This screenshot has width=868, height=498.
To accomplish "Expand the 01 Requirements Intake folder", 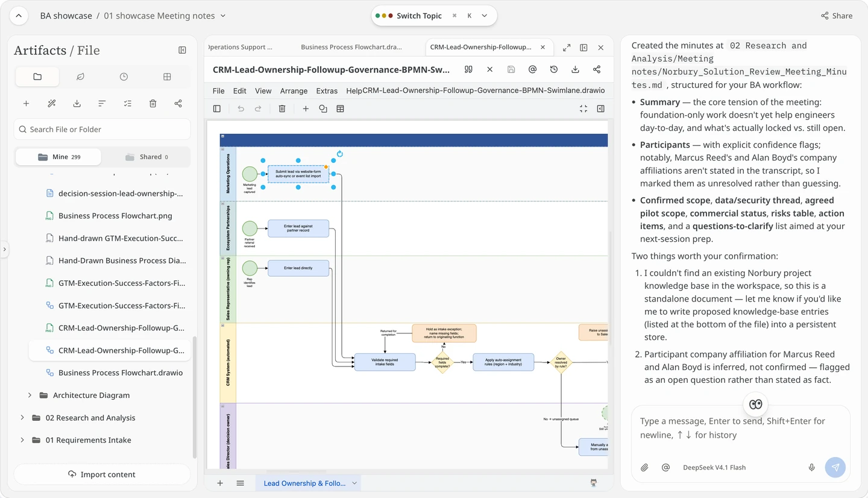I will 22,440.
